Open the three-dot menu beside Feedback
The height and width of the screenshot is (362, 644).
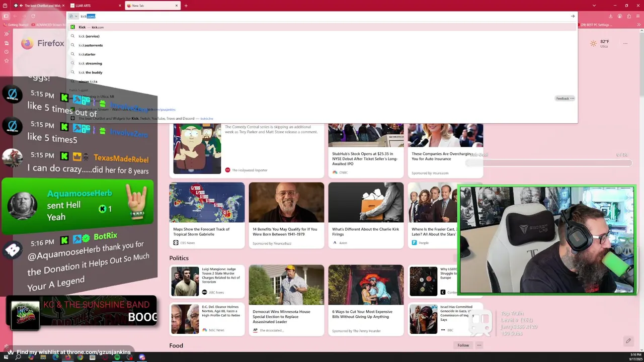(x=572, y=99)
